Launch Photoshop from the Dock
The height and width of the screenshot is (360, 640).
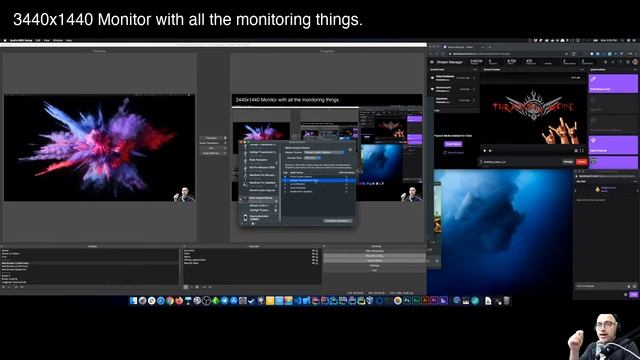click(407, 301)
